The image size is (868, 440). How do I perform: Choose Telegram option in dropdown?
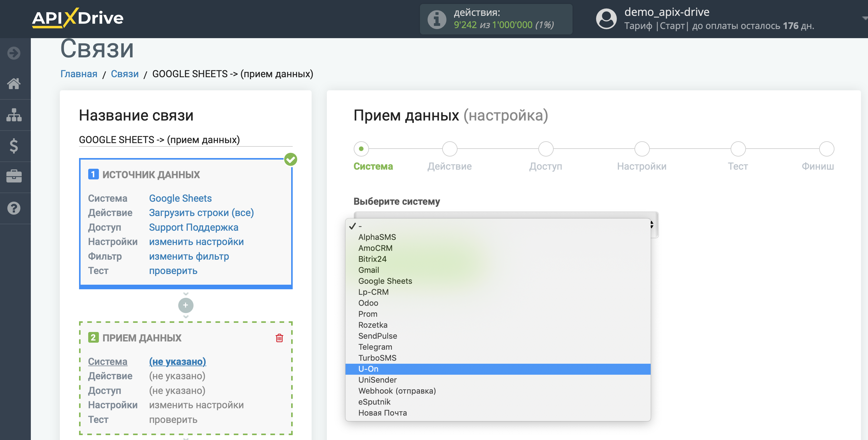point(498,347)
